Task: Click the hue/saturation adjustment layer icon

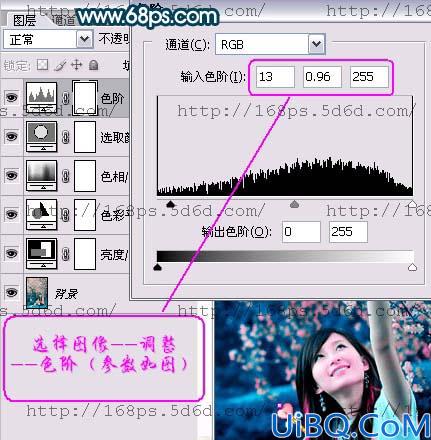Action: (41, 176)
